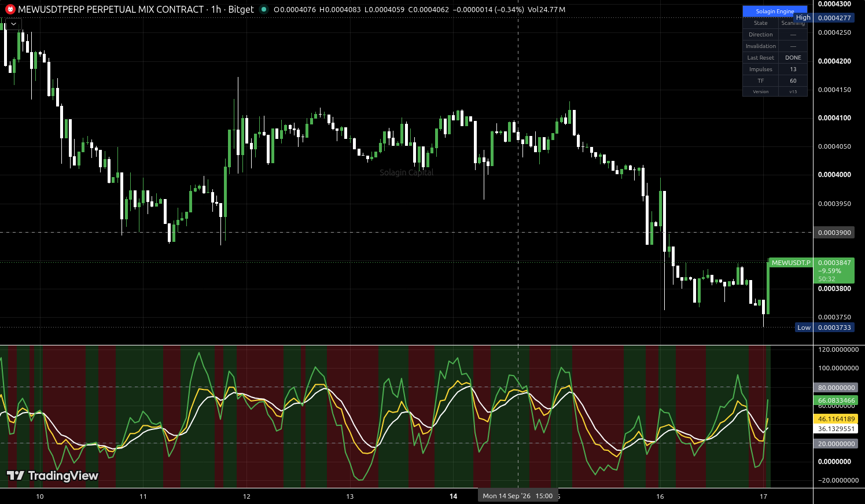The image size is (865, 504).
Task: Click the TF value '60'
Action: coord(793,81)
